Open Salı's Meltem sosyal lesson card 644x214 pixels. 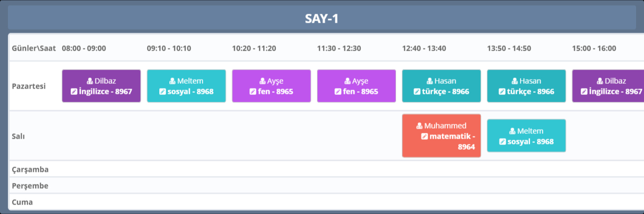tap(526, 136)
